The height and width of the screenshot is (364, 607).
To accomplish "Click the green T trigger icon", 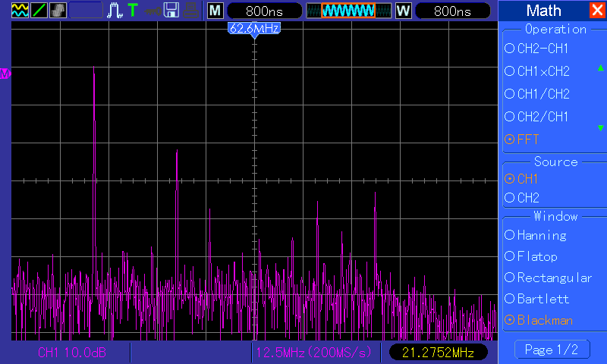I will pos(133,11).
